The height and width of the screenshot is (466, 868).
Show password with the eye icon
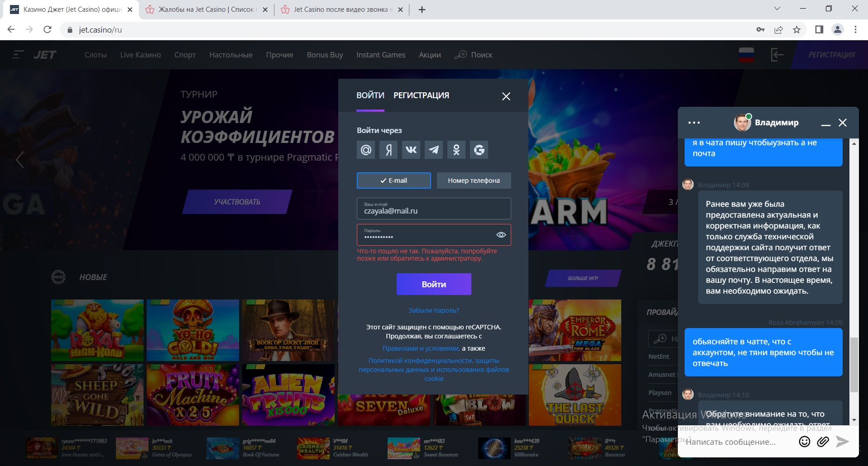click(501, 235)
